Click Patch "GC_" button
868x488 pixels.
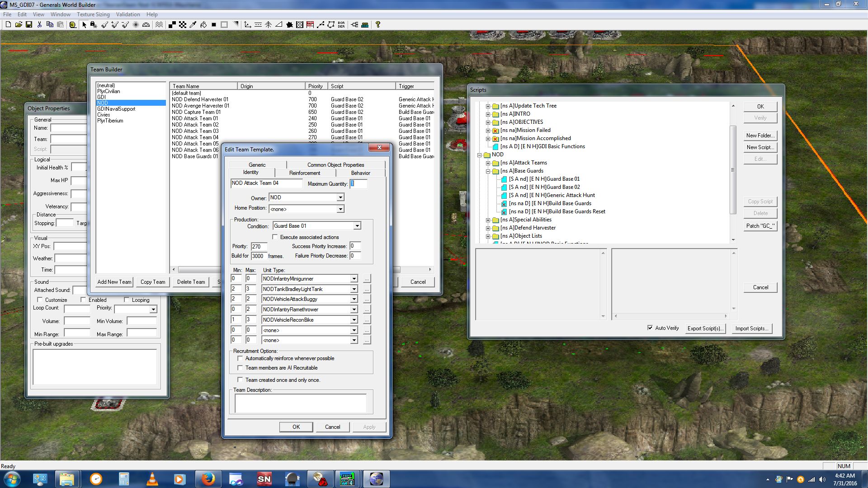[760, 226]
